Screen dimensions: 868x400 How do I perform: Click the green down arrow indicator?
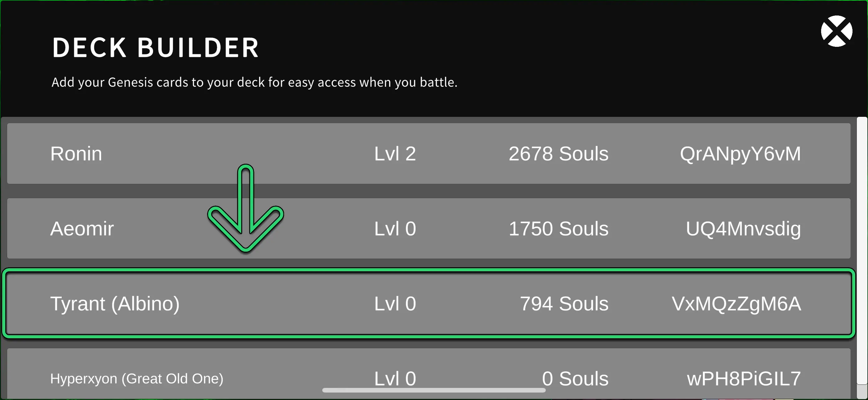point(246,209)
